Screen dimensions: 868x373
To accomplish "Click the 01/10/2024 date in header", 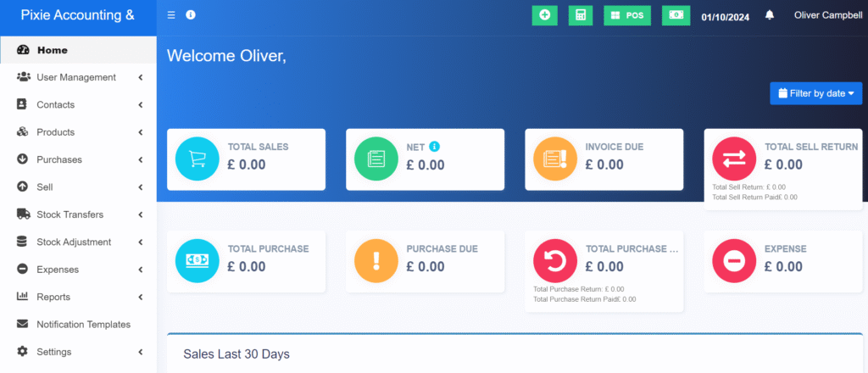I will tap(726, 17).
